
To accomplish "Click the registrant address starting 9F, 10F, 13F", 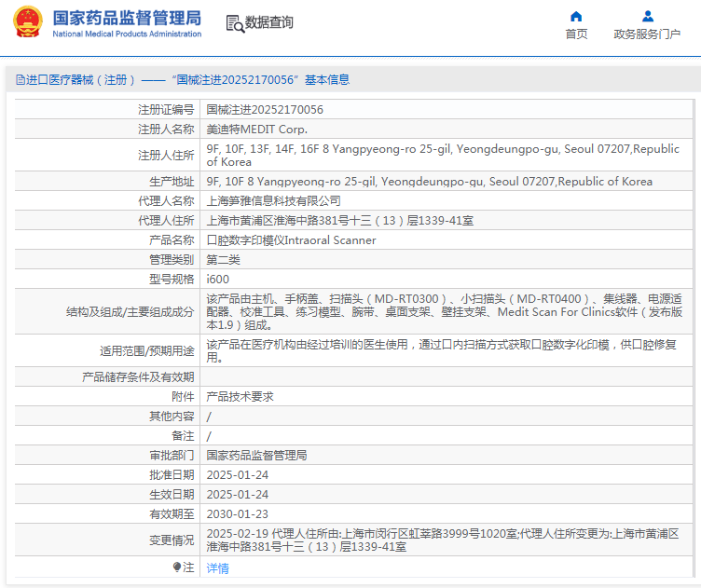I will pos(443,155).
